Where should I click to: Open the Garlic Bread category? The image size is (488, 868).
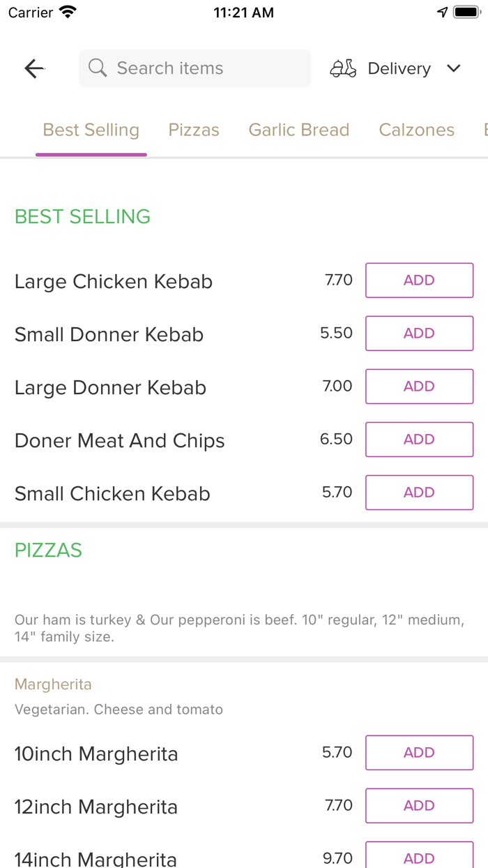(x=298, y=130)
